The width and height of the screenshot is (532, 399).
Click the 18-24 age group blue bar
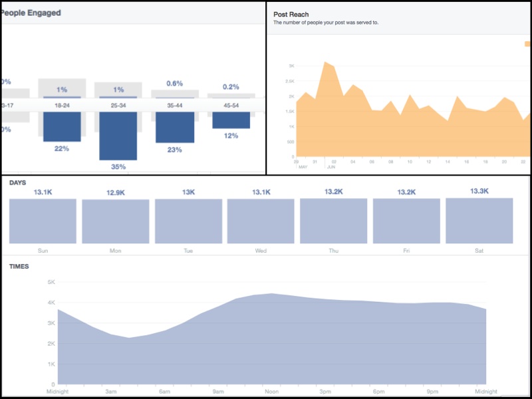[62, 126]
